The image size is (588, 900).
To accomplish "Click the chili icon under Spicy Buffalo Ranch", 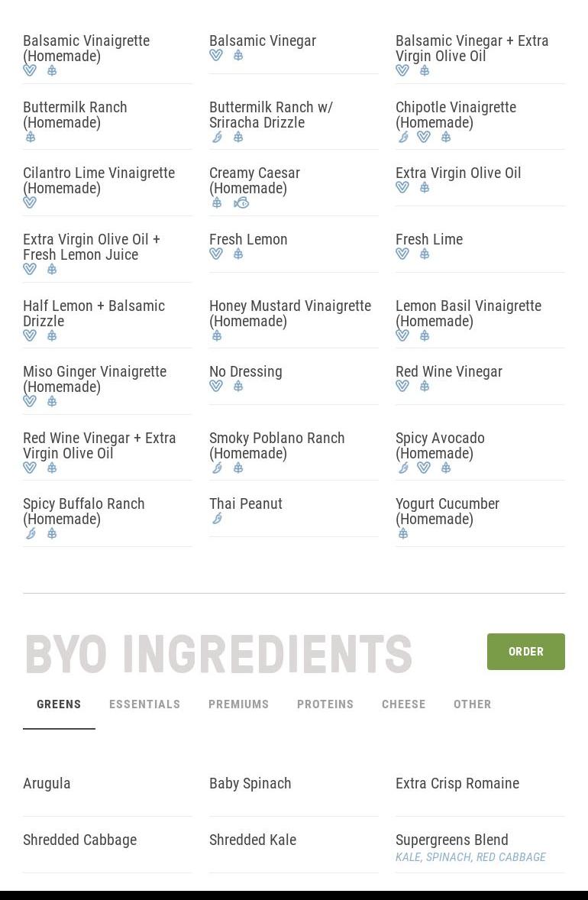I will [x=31, y=534].
